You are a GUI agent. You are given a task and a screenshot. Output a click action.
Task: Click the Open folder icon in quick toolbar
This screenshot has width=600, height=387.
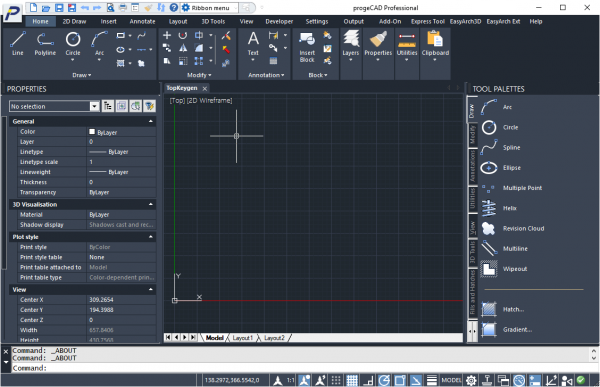(x=46, y=8)
